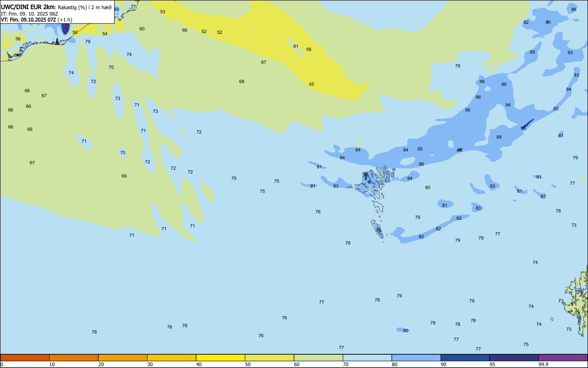Click the humidity value "61" on the map
The height and width of the screenshot is (368, 588).
point(296,46)
